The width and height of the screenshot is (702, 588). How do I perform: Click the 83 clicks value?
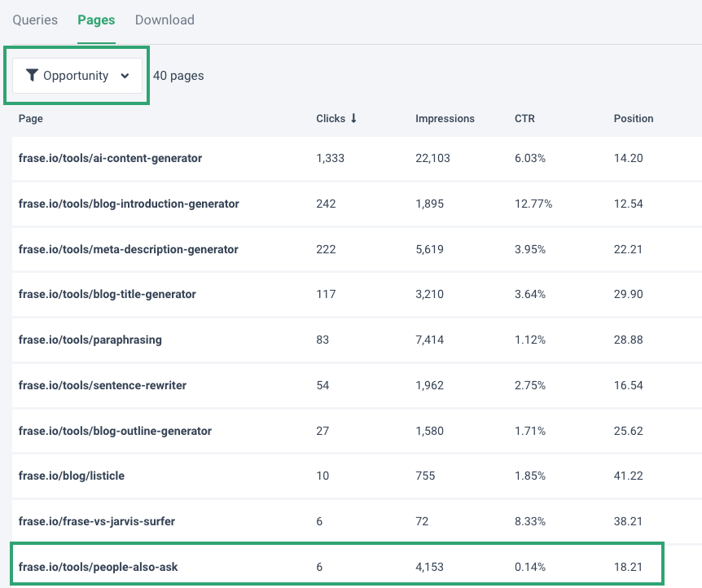[322, 340]
